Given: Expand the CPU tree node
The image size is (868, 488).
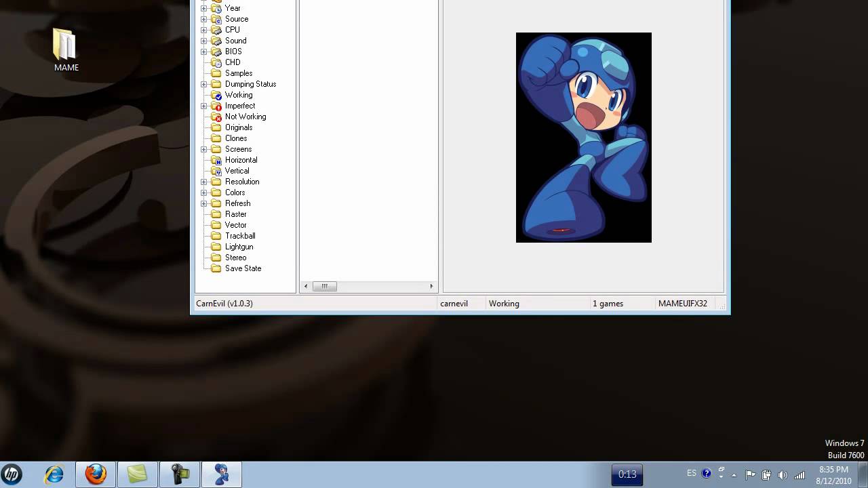Looking at the screenshot, I should 203,30.
